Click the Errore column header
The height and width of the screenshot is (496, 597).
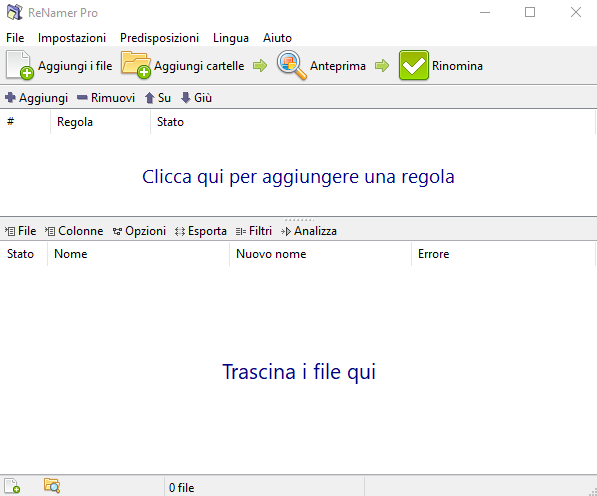coord(503,254)
